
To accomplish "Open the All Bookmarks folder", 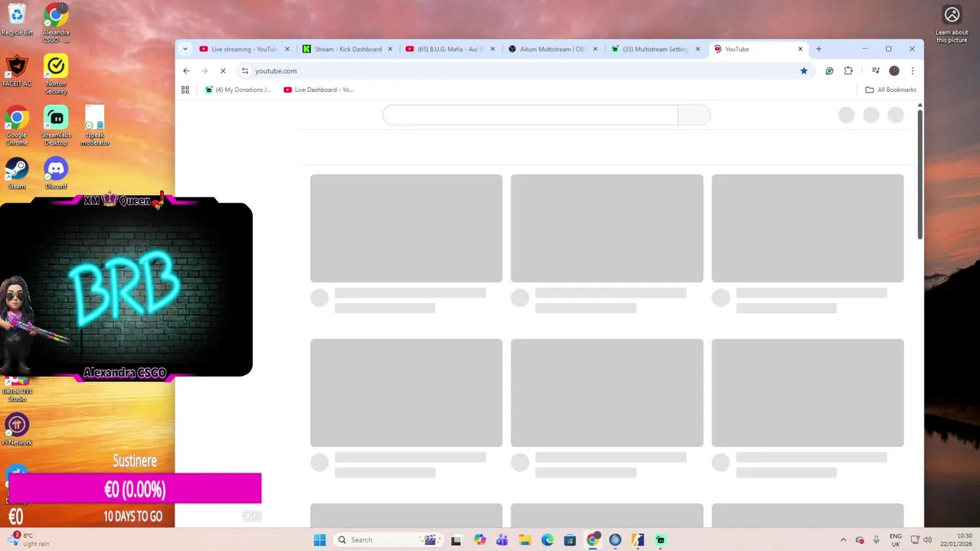I will point(890,90).
